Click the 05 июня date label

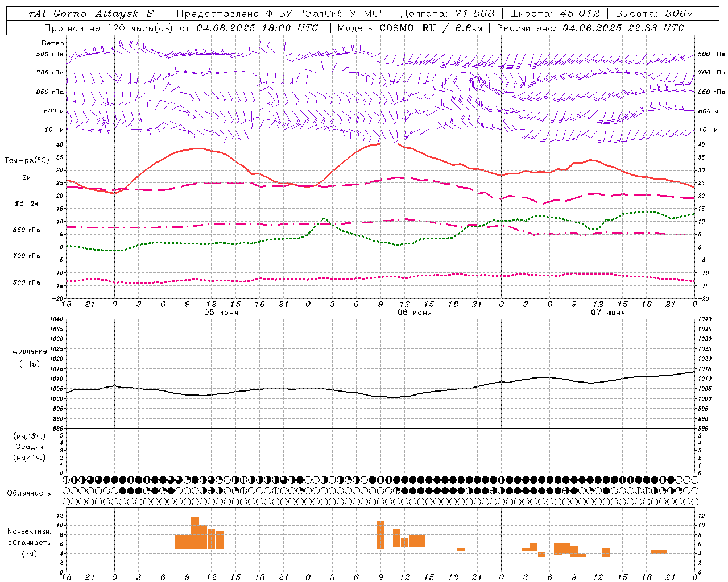(x=221, y=312)
